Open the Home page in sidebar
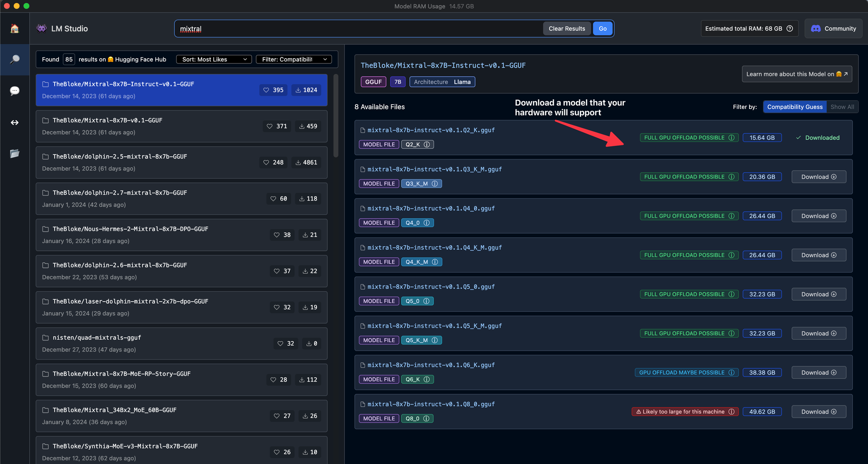868x464 pixels. [x=15, y=29]
